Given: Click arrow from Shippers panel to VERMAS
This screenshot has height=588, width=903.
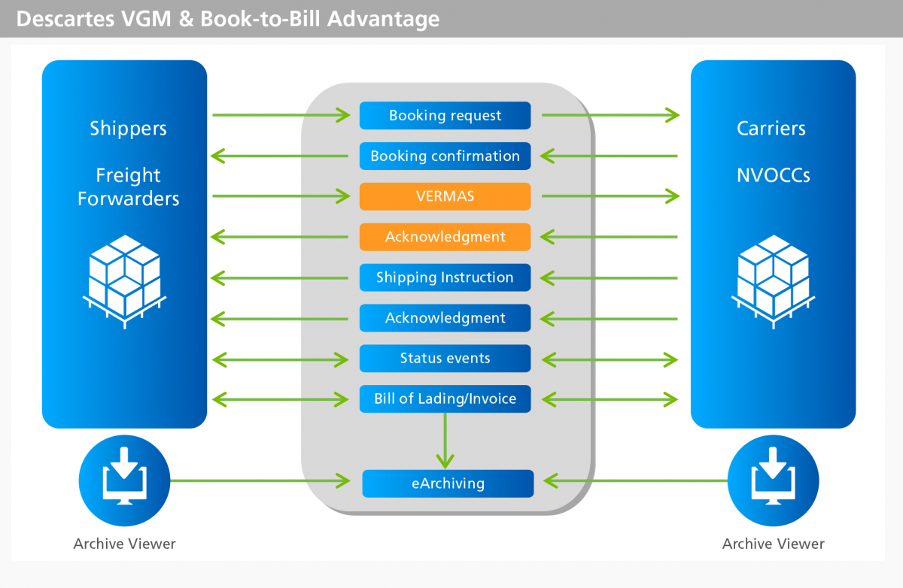Looking at the screenshot, I should 281,196.
